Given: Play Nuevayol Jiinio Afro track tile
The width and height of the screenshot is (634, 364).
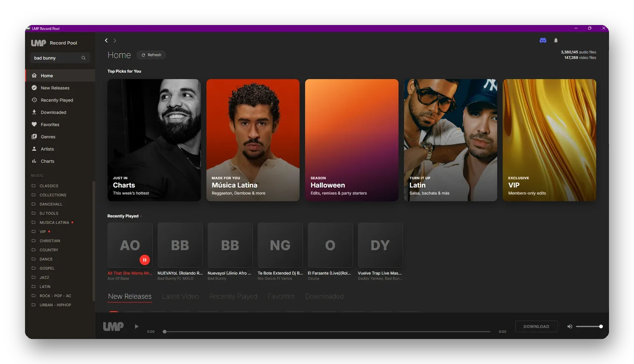Looking at the screenshot, I should coord(230,245).
